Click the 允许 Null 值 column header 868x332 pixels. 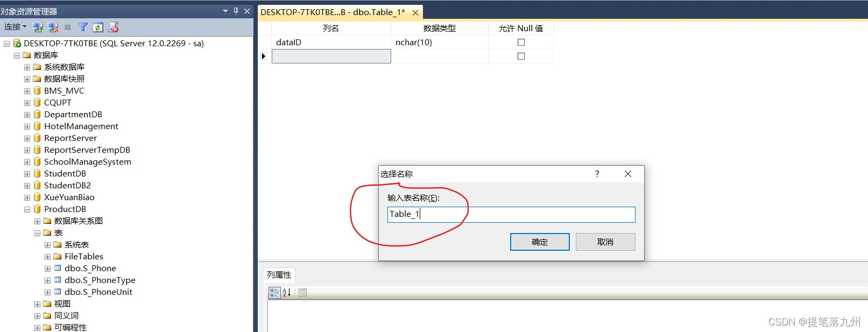coord(521,28)
